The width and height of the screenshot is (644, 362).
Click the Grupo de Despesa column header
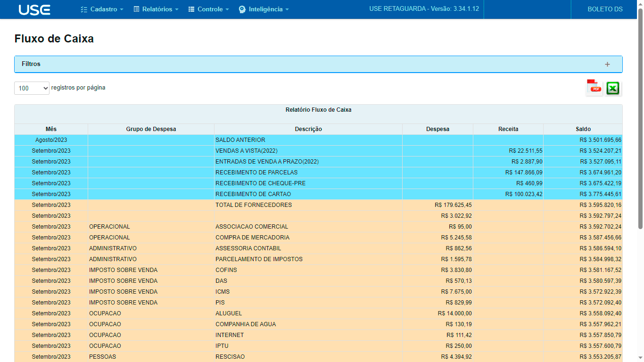[151, 129]
